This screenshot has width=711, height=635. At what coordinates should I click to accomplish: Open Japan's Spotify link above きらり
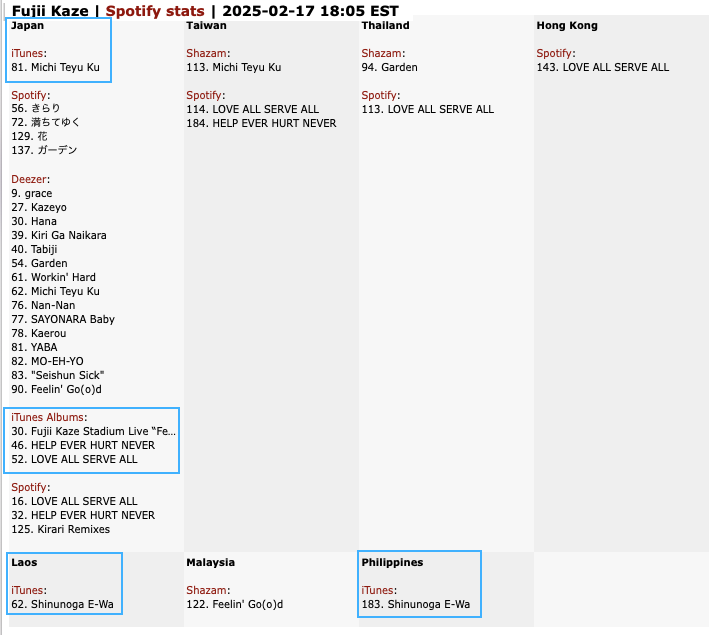pos(29,95)
